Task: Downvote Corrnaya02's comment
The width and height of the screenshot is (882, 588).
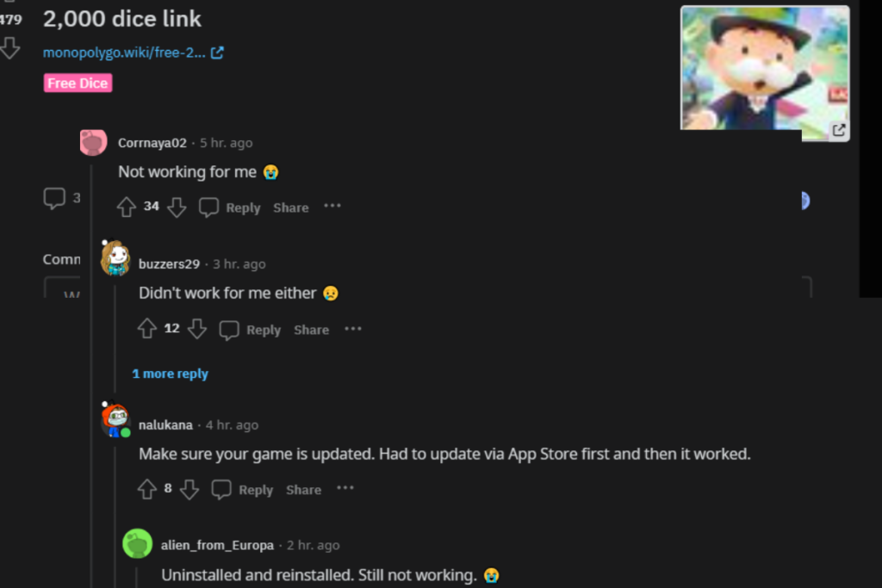Action: [x=177, y=207]
